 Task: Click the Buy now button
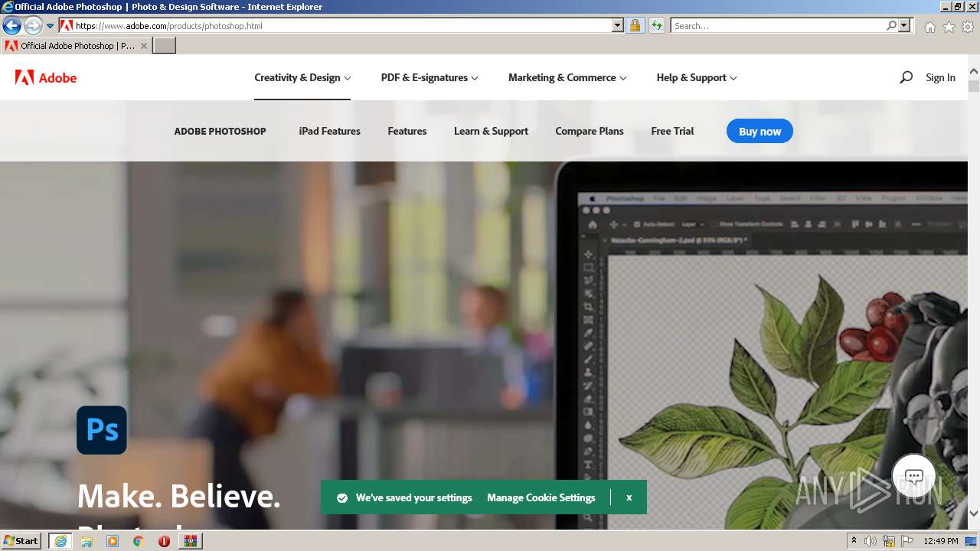(x=759, y=131)
